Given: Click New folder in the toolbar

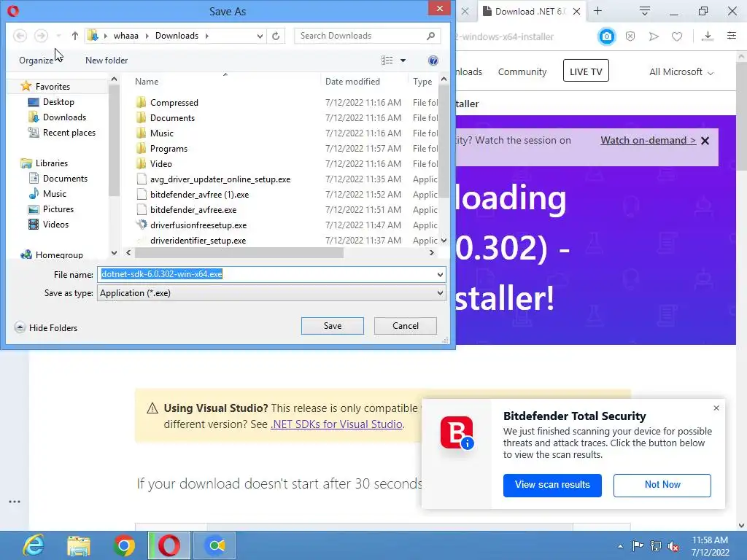Looking at the screenshot, I should click(x=107, y=61).
